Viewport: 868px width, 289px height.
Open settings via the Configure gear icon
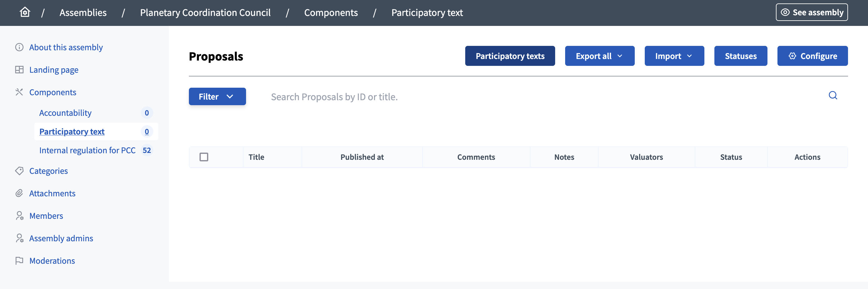792,56
